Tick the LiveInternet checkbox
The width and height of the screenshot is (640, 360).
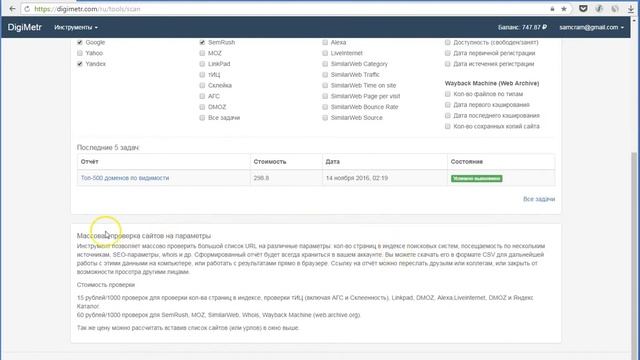coord(325,53)
